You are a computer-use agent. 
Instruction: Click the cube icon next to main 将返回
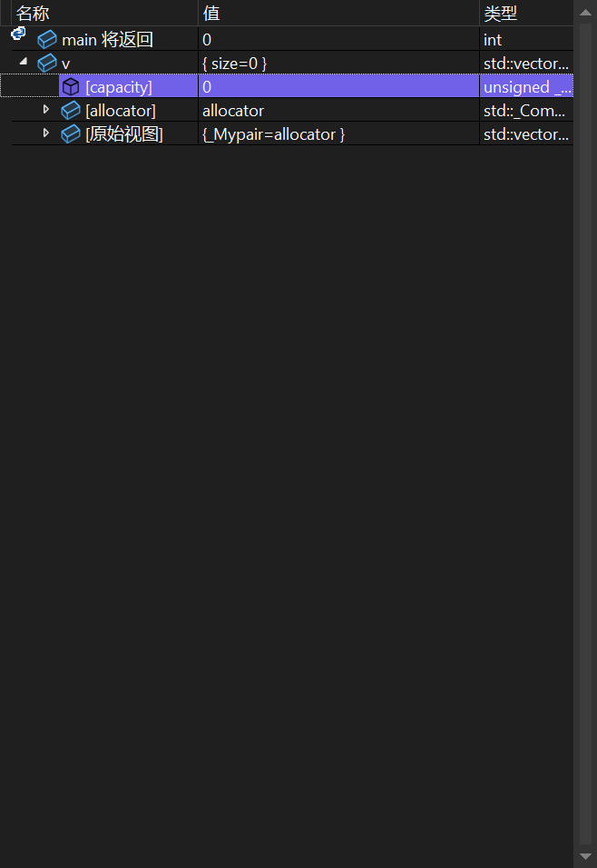pyautogui.click(x=47, y=40)
